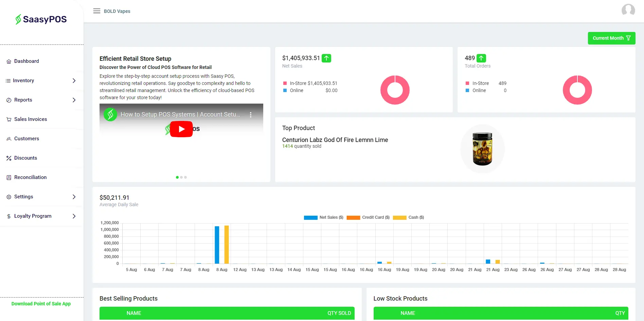Screen dimensions: 644x321
Task: Open the Current Month filter
Action: (611, 38)
